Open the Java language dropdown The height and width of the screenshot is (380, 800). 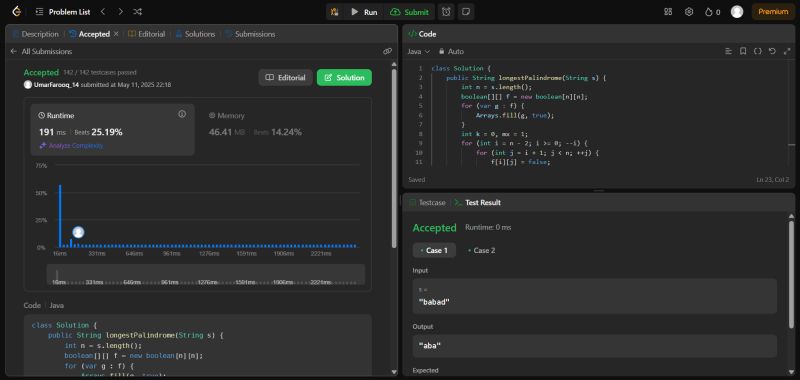click(x=419, y=52)
